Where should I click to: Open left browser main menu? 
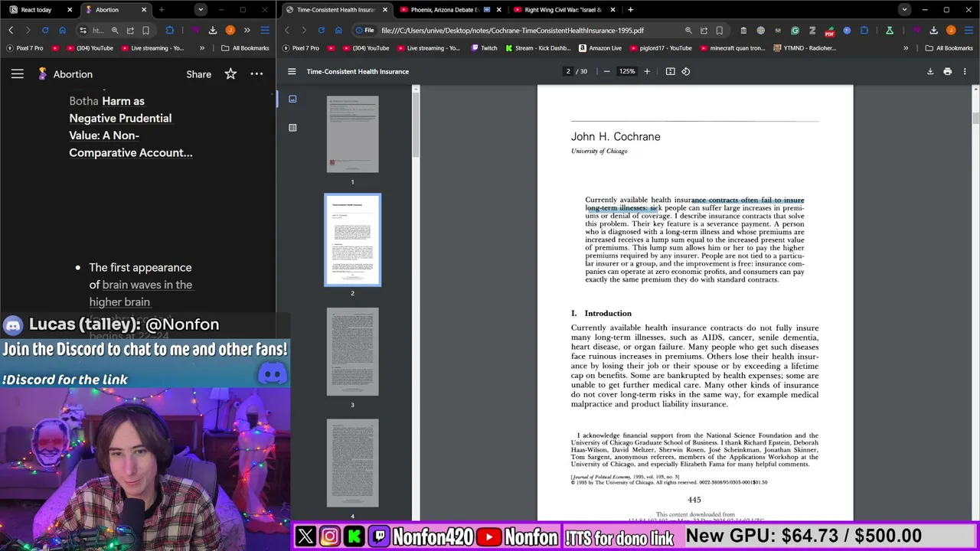[x=265, y=31]
